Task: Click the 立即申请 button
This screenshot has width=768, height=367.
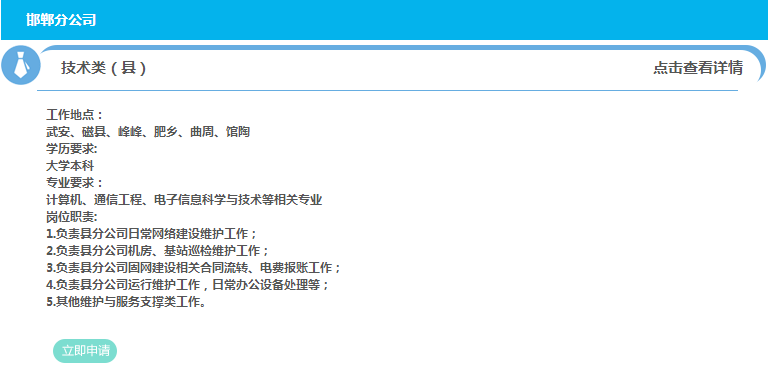Action: 85,351
